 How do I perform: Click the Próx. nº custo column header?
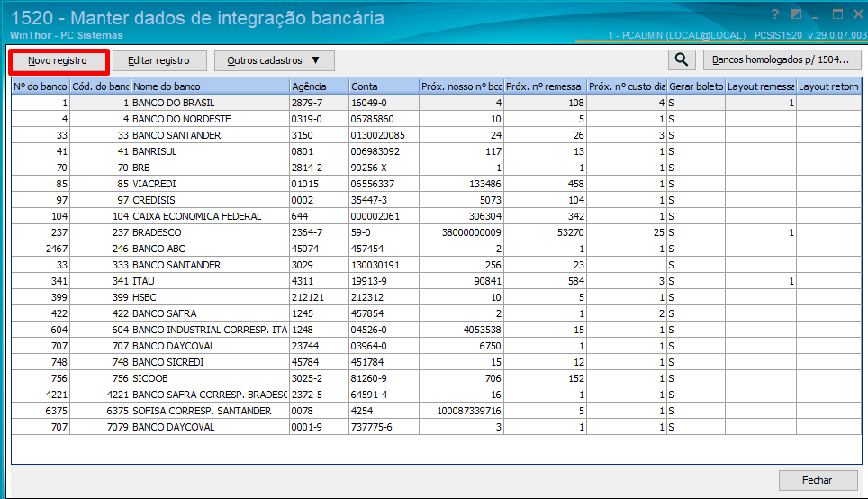tap(626, 86)
